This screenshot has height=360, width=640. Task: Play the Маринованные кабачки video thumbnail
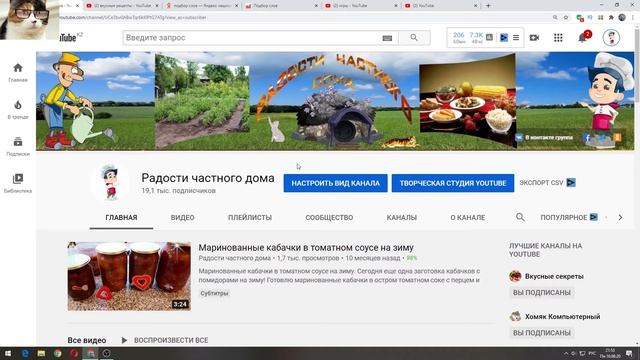click(129, 276)
